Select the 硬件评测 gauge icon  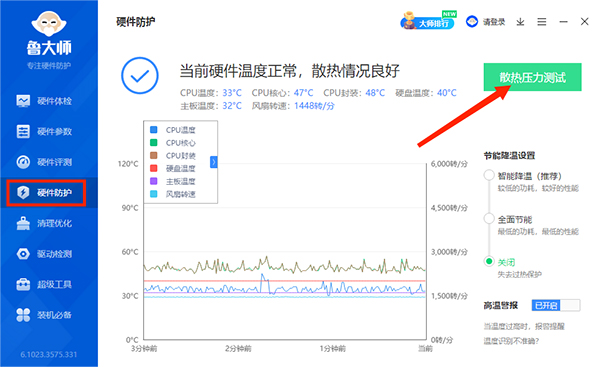(23, 162)
